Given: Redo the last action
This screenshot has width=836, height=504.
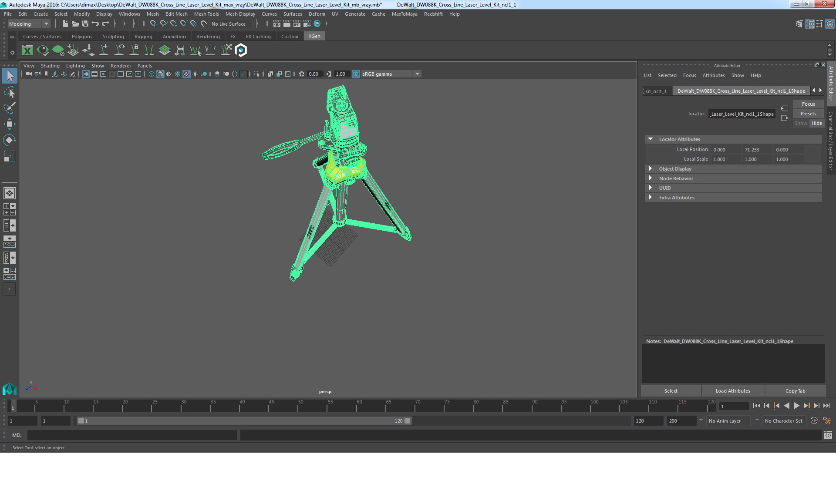Looking at the screenshot, I should click(105, 24).
